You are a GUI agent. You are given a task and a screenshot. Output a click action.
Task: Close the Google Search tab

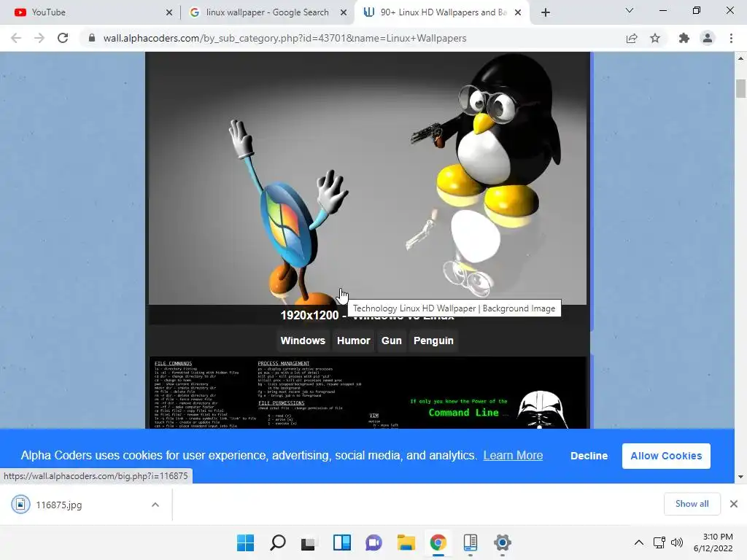pyautogui.click(x=344, y=12)
